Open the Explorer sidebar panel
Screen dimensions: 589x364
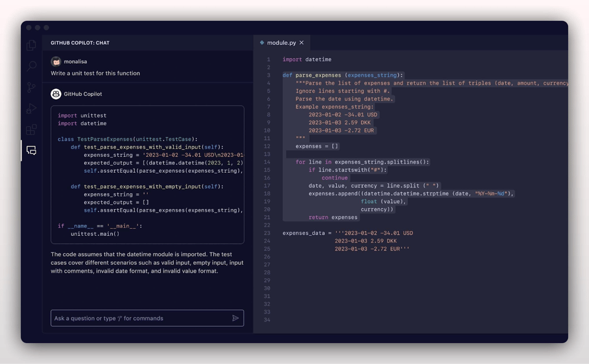[31, 45]
